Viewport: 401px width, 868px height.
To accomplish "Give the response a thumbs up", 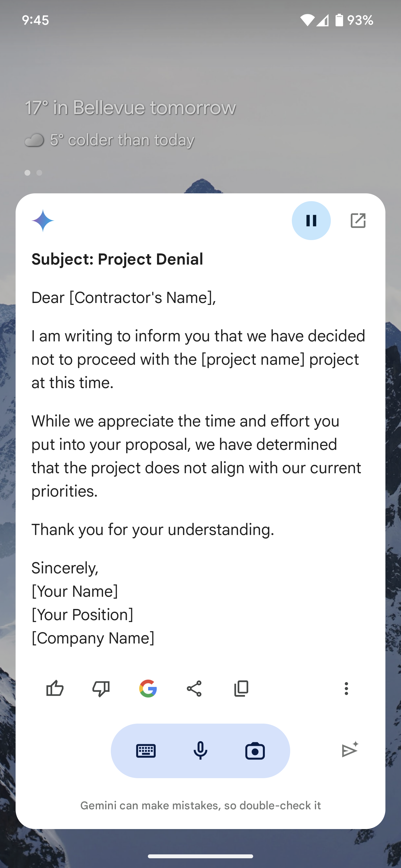I will point(55,688).
